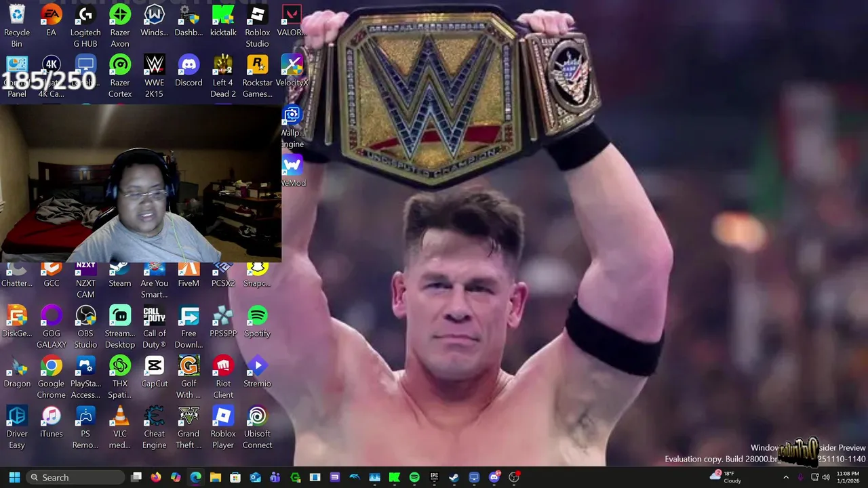Open OBS Studio from the desktop
This screenshot has height=488, width=868.
(85, 327)
